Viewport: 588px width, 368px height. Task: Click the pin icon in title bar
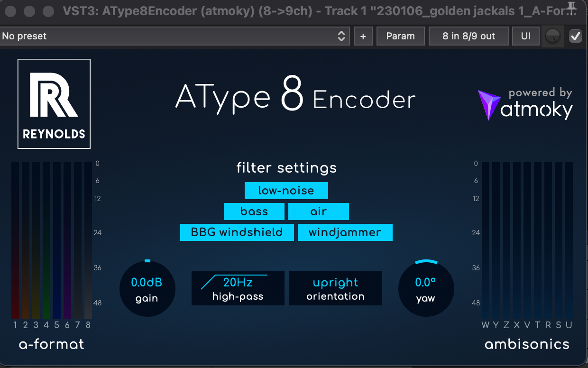click(572, 7)
